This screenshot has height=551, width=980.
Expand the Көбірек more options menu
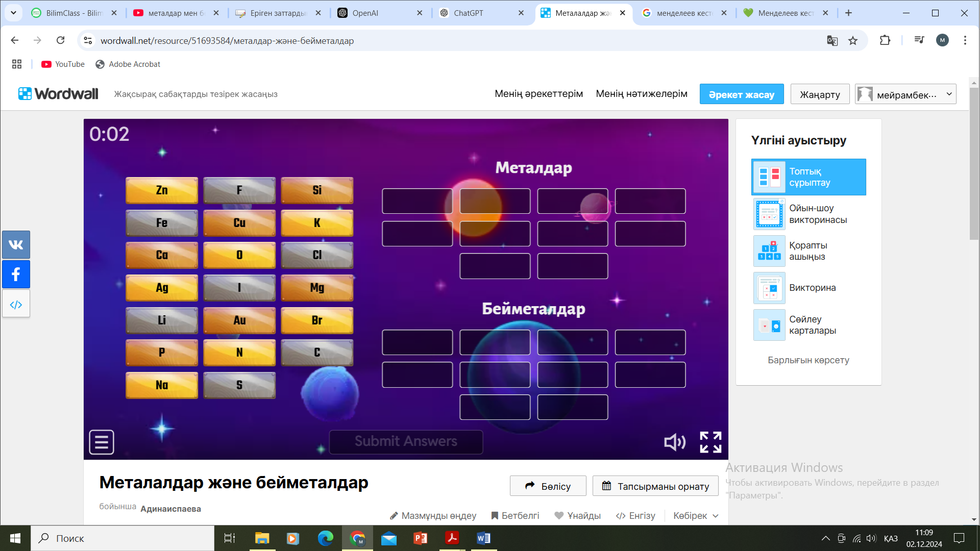pos(695,516)
